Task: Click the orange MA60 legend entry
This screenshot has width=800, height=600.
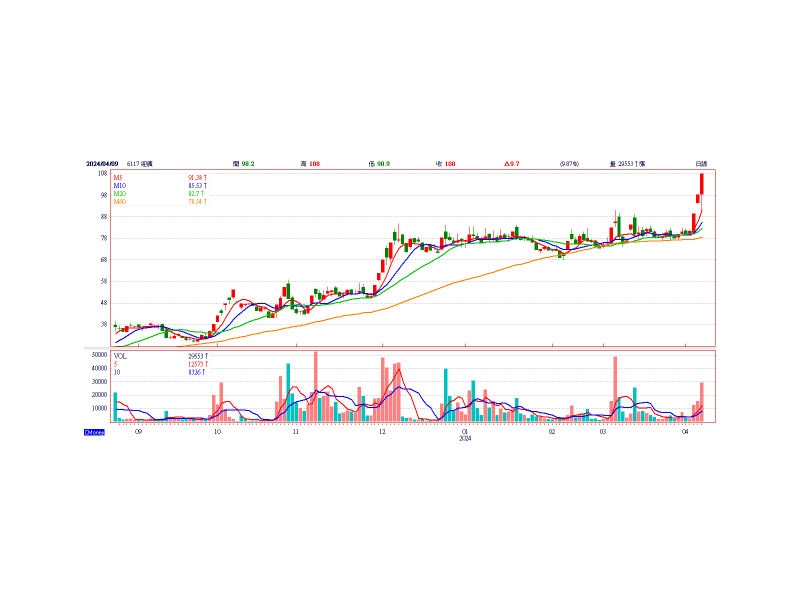Action: tap(119, 202)
